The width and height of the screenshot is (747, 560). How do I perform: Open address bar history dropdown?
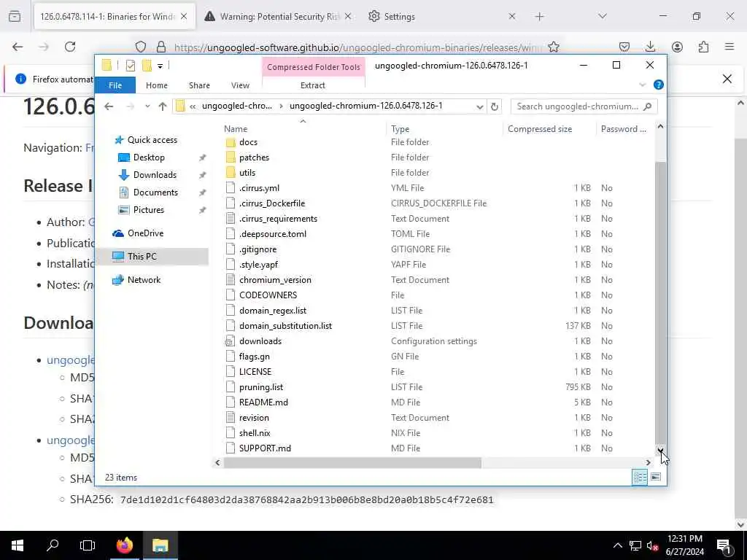(480, 106)
